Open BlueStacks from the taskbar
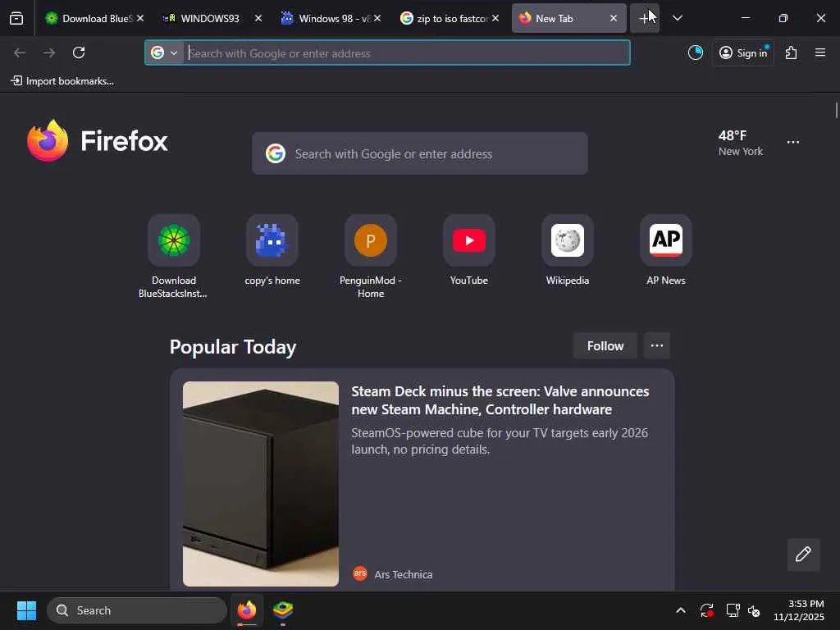 (283, 610)
